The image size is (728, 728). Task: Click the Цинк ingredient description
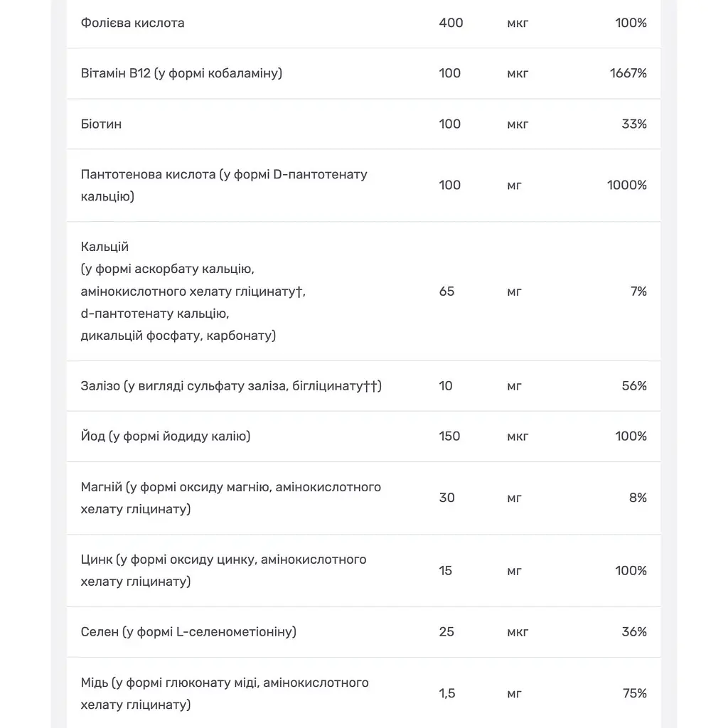[x=223, y=570]
